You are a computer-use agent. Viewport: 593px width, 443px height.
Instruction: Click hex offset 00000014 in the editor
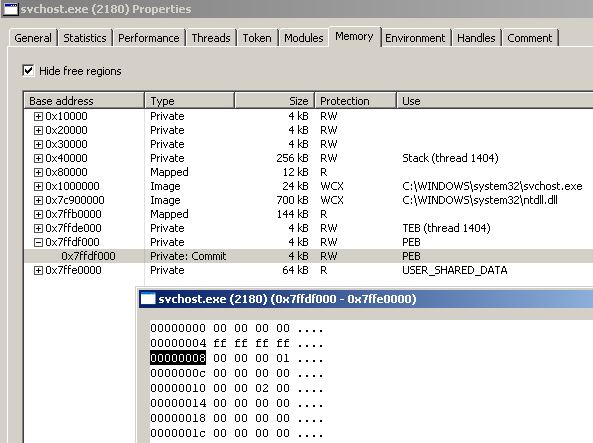178,403
